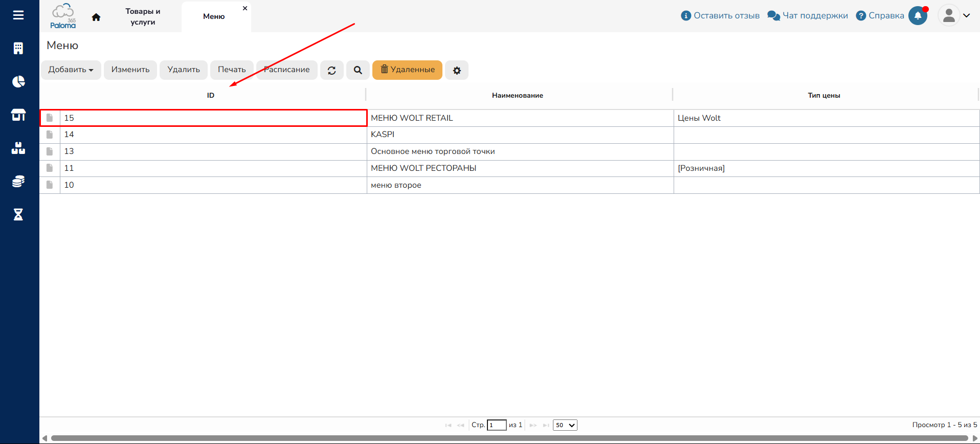Image resolution: width=980 pixels, height=444 pixels.
Task: Click the store icon in sidebar
Action: click(18, 115)
